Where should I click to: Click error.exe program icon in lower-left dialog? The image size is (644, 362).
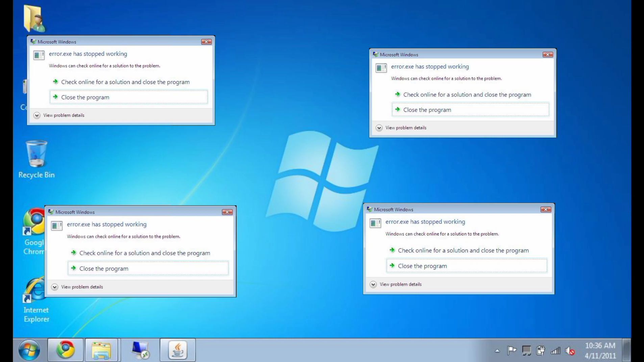click(57, 226)
